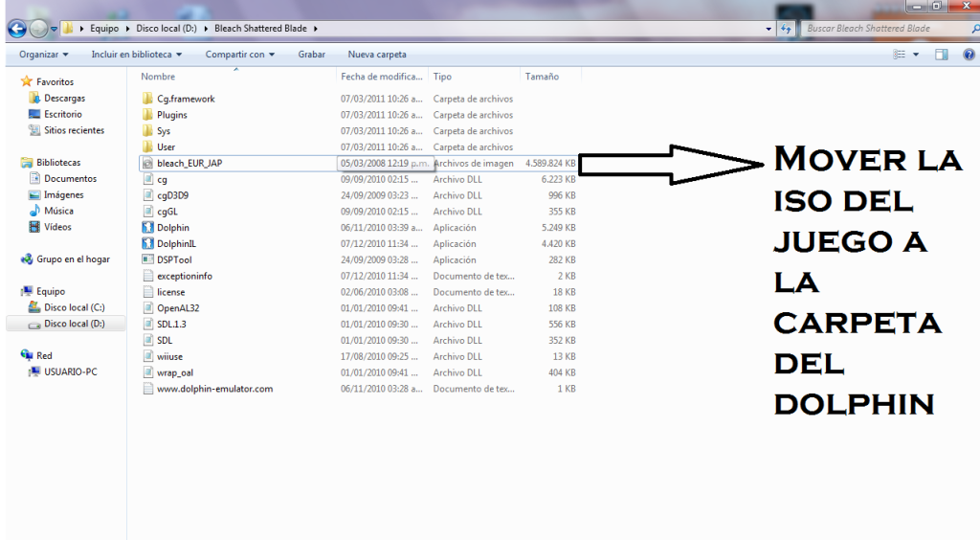
Task: Select the DSPTool application icon
Action: pos(147,260)
